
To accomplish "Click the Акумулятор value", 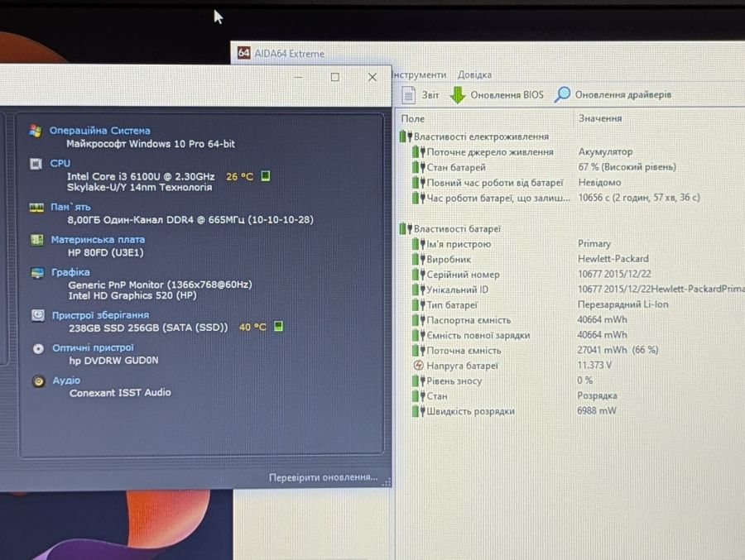I will click(605, 152).
